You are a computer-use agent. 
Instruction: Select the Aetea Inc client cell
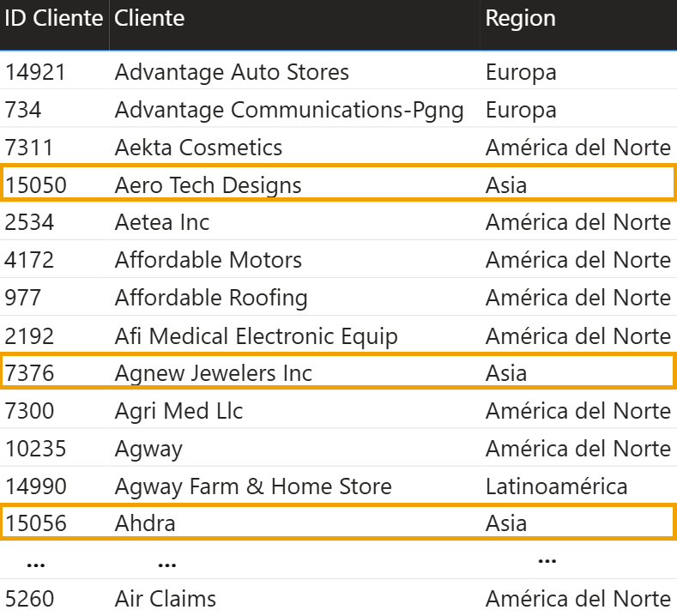162,223
